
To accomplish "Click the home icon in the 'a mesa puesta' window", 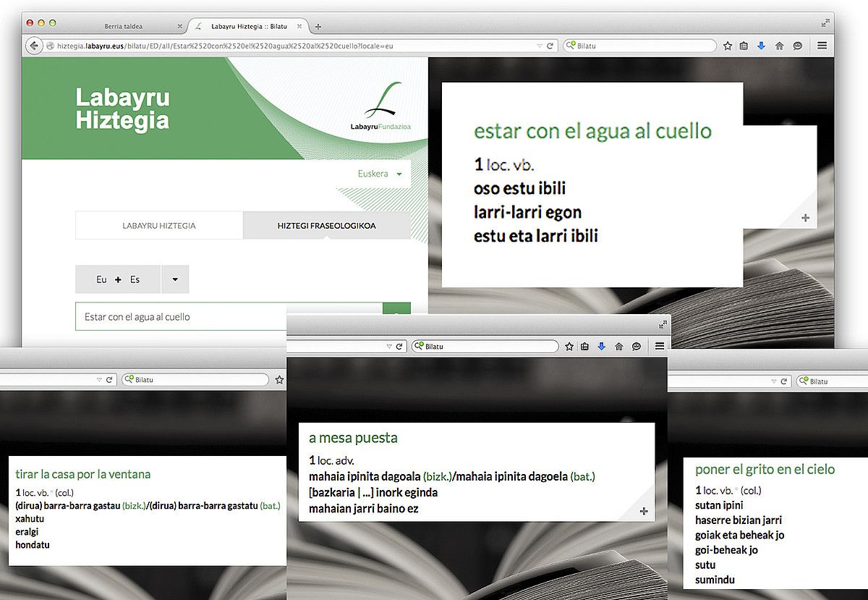I will [x=618, y=347].
